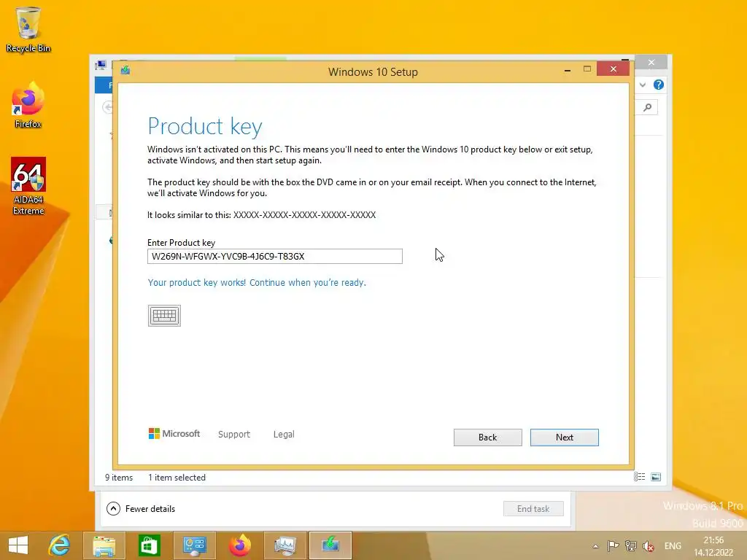Image resolution: width=747 pixels, height=560 pixels.
Task: Open the network tray icon
Action: click(631, 545)
